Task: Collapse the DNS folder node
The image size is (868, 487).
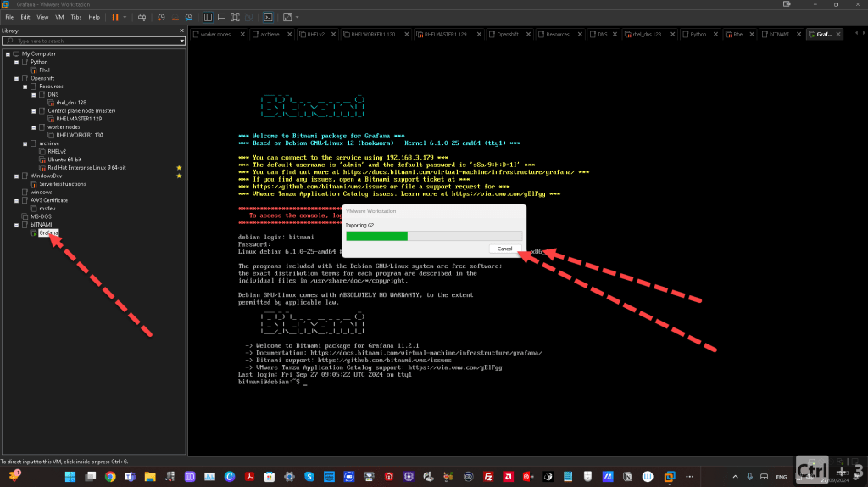Action: (34, 95)
